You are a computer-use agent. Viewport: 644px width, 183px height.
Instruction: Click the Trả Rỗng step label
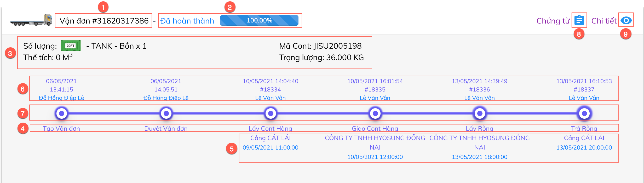584,128
